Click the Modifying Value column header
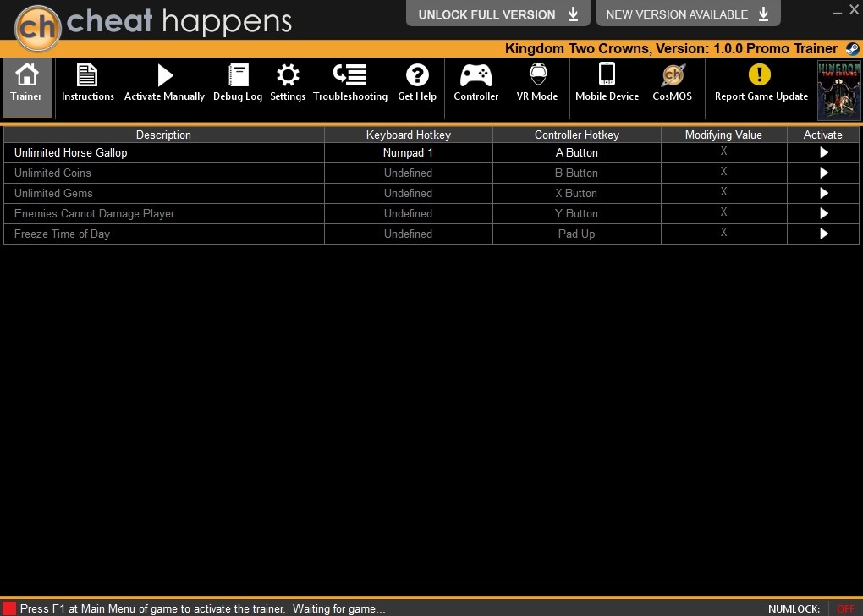Viewport: 863px width, 616px height. pos(723,135)
